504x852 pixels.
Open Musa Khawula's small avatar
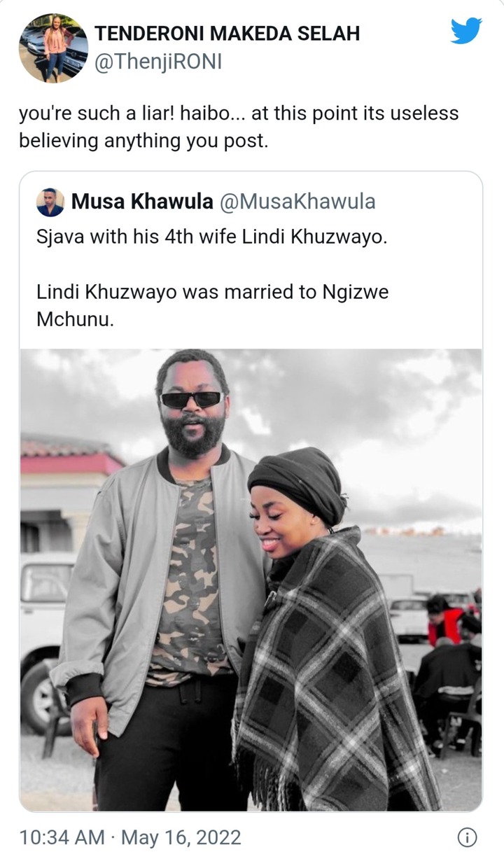50,202
